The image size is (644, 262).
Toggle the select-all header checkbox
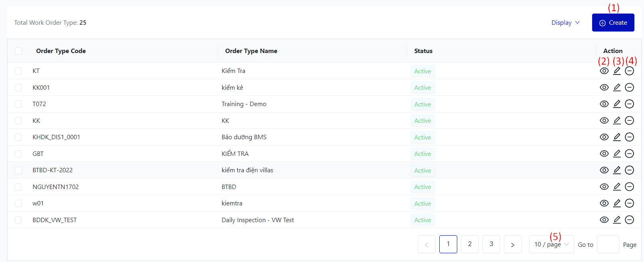click(x=18, y=51)
